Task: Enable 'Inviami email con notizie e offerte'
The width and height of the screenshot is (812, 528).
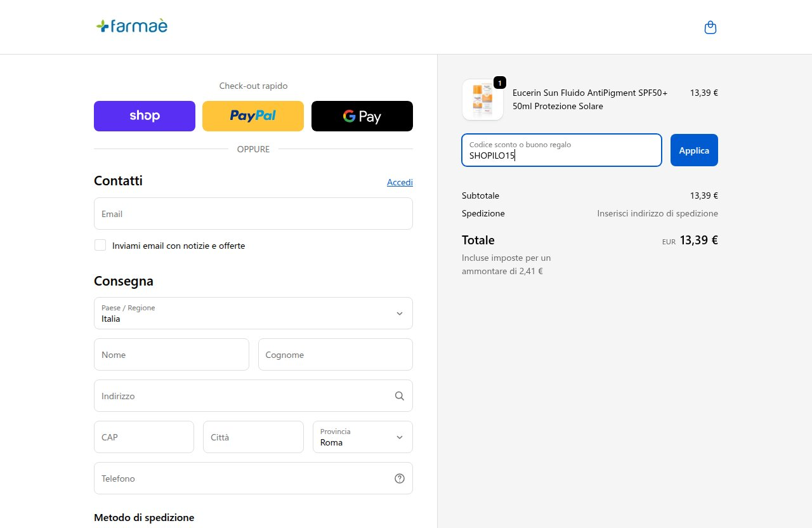Action: [100, 245]
